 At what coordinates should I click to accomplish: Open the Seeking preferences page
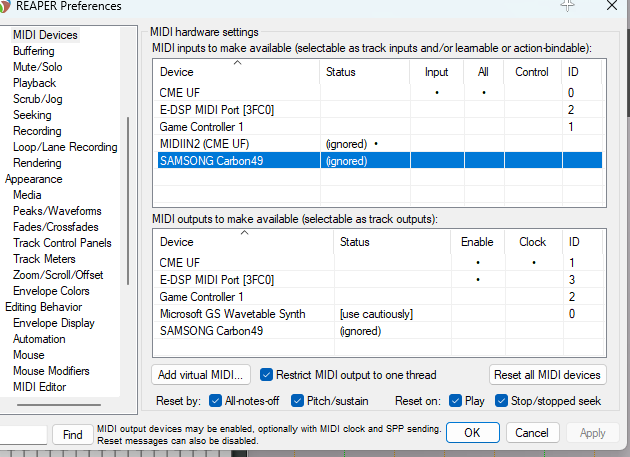[x=32, y=115]
